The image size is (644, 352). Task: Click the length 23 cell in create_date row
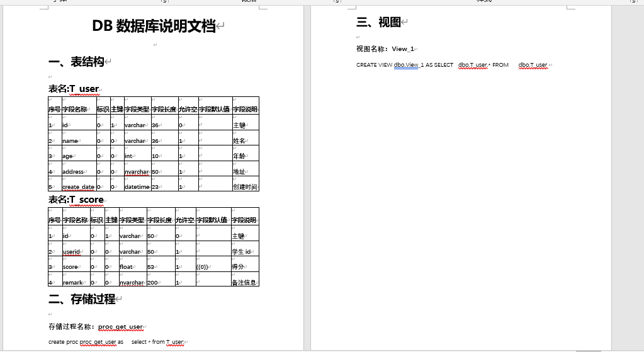[165, 184]
